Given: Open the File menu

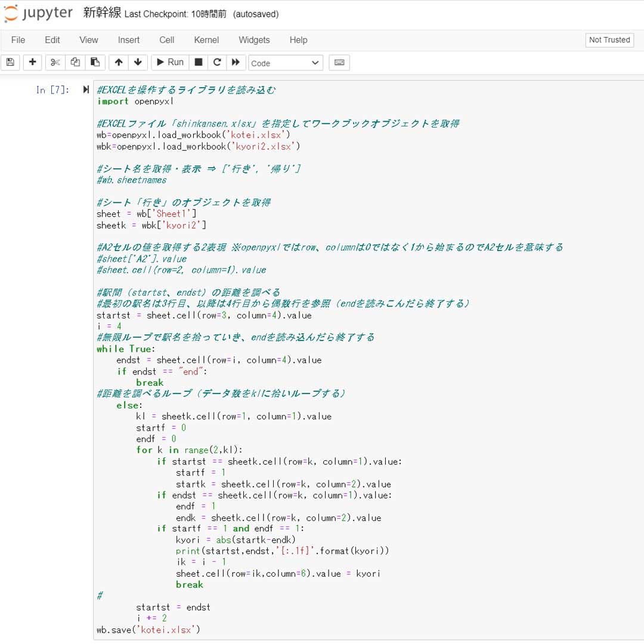Looking at the screenshot, I should [18, 40].
